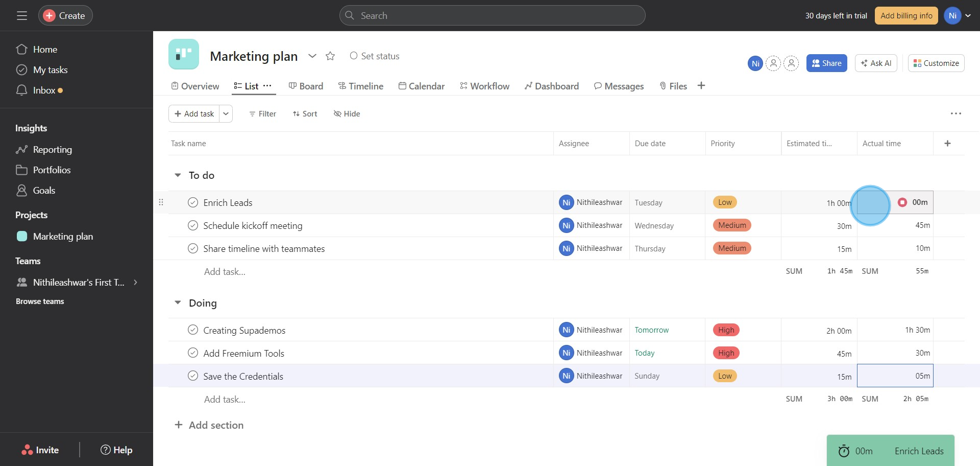Mark Creating Supademos as complete
The image size is (980, 466).
[193, 330]
